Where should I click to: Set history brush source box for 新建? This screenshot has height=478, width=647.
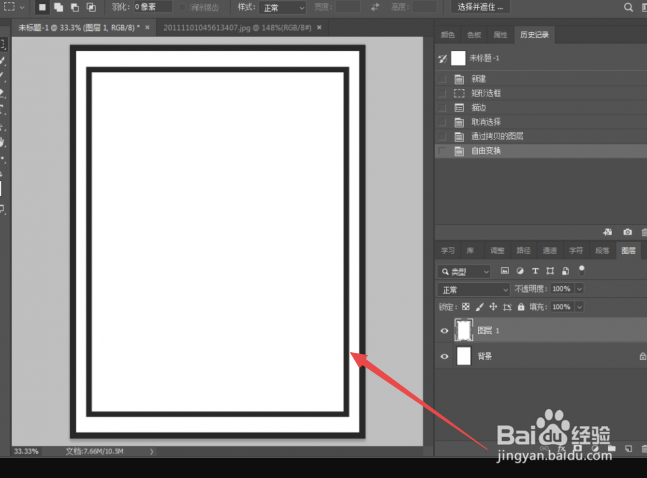[x=442, y=79]
